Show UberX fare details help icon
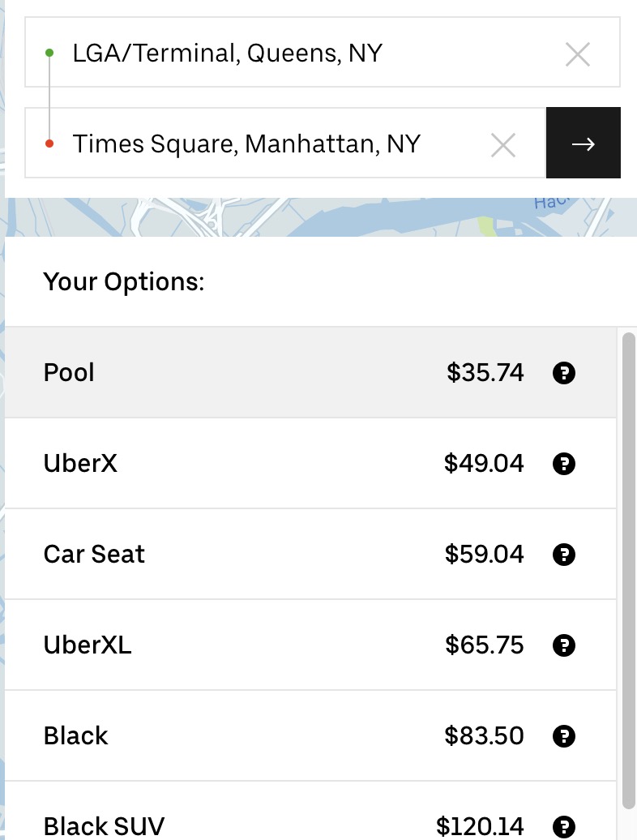 click(x=563, y=464)
